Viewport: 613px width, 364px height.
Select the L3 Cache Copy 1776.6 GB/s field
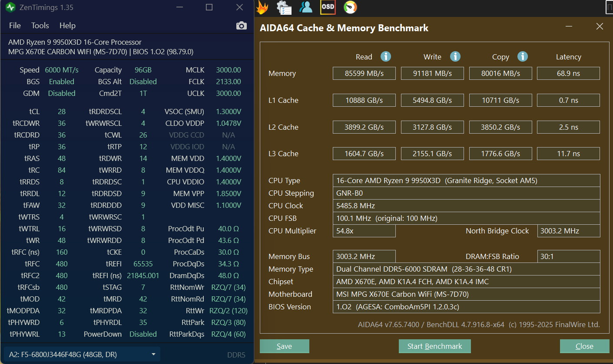500,154
